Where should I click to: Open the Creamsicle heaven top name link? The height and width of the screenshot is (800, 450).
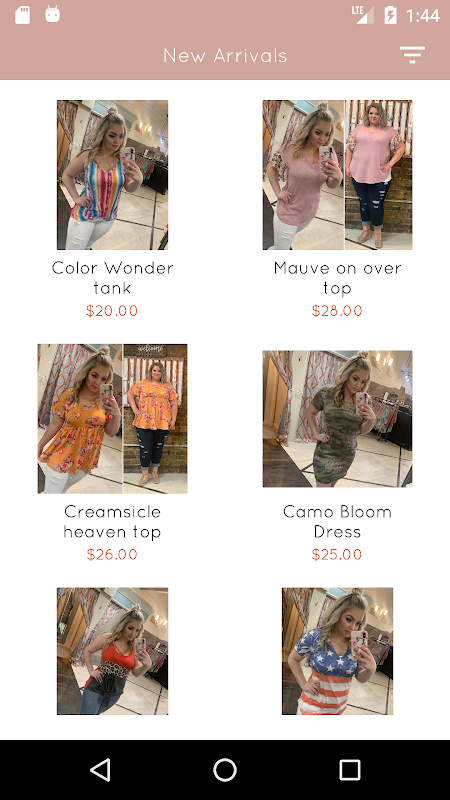pos(112,522)
